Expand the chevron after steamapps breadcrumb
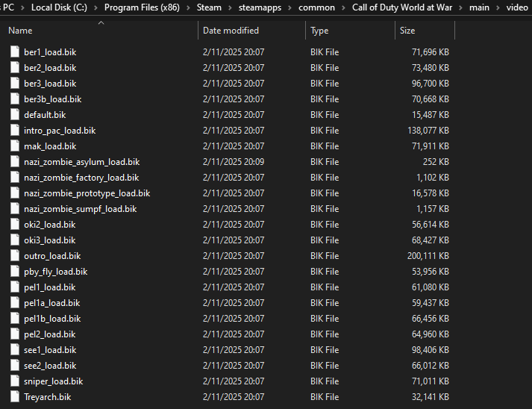The width and height of the screenshot is (532, 409). click(290, 7)
